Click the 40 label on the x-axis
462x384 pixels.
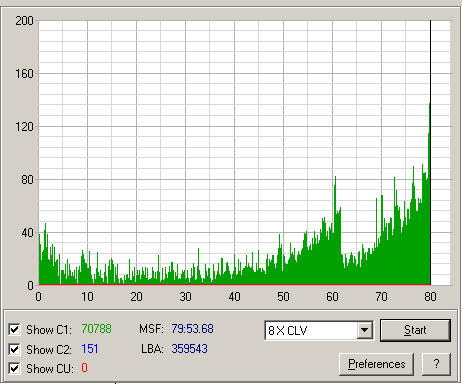click(x=234, y=296)
